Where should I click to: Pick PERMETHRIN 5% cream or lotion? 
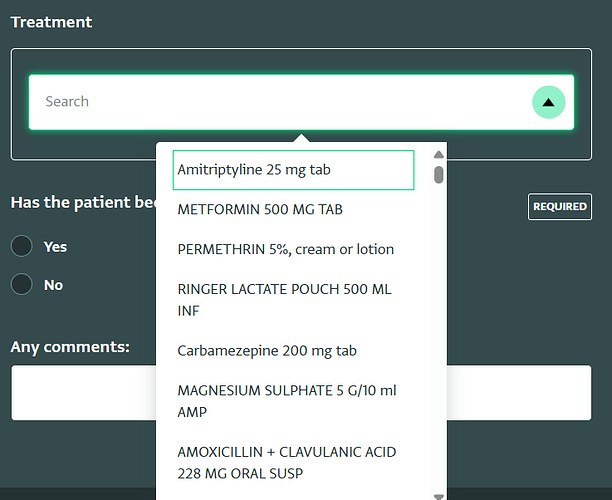click(x=285, y=249)
